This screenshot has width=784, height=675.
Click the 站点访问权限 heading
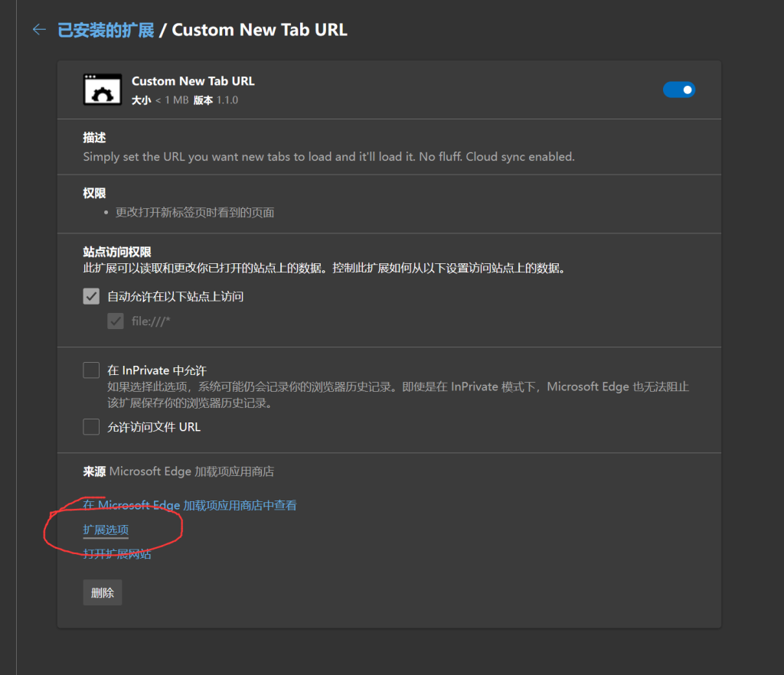tap(117, 252)
